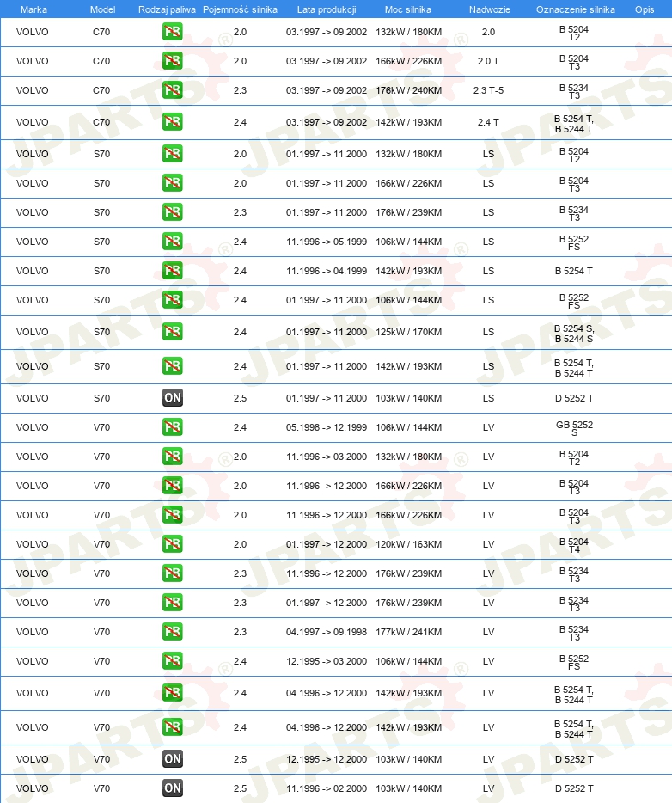Select D 5252 T engine code in S70 row
672x803 pixels.
pos(574,398)
